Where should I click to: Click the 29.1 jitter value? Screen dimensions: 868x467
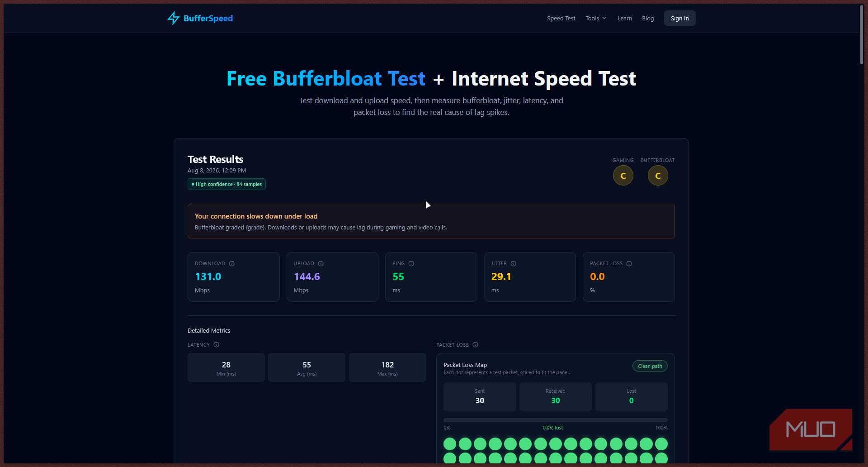[501, 276]
